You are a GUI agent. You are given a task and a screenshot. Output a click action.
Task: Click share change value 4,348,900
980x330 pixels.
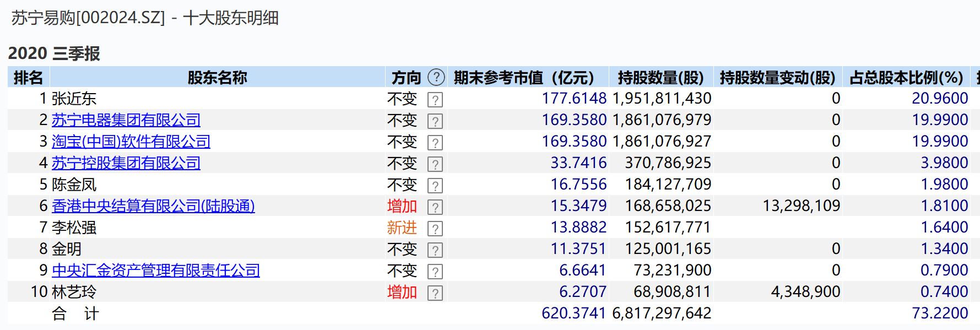pyautogui.click(x=806, y=292)
